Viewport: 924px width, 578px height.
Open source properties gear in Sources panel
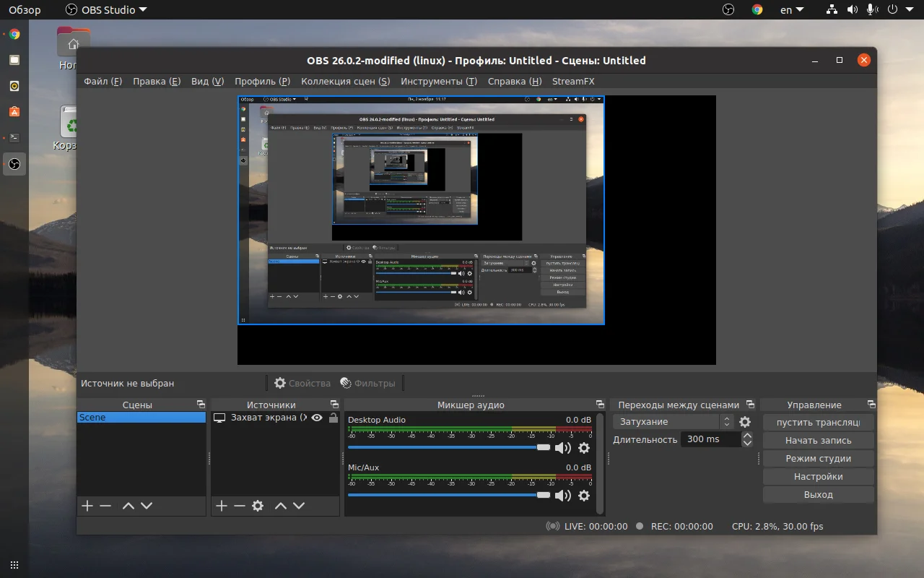point(258,506)
